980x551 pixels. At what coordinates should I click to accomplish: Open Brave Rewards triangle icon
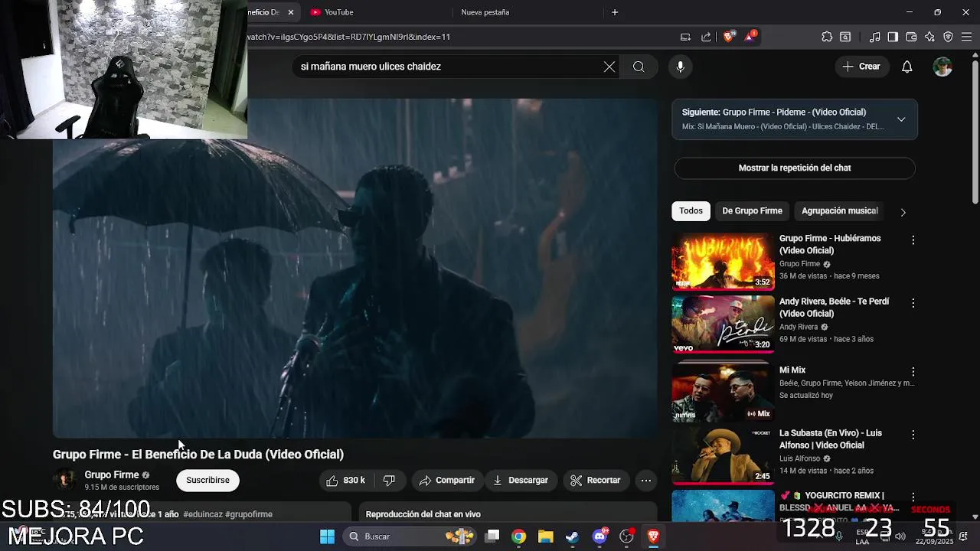point(751,36)
